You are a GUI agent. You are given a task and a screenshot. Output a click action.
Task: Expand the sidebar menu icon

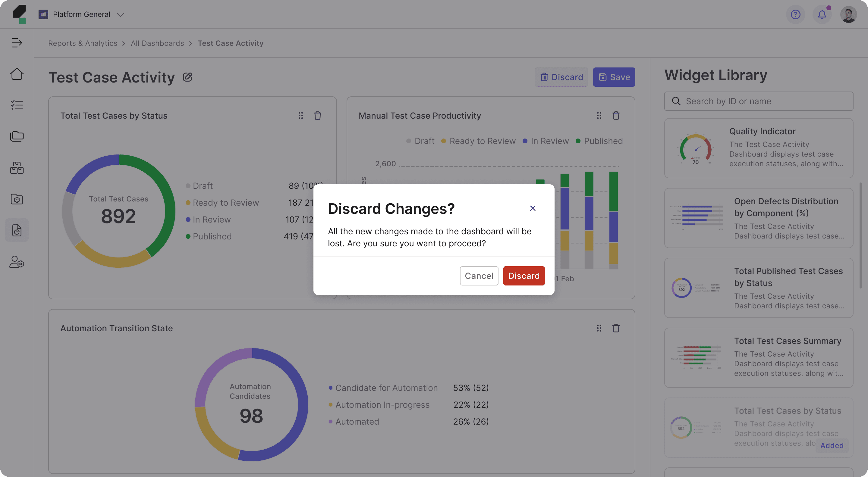click(17, 43)
